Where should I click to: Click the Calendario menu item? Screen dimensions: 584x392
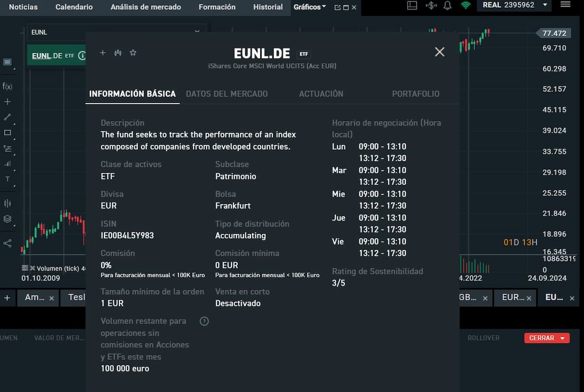pyautogui.click(x=74, y=7)
